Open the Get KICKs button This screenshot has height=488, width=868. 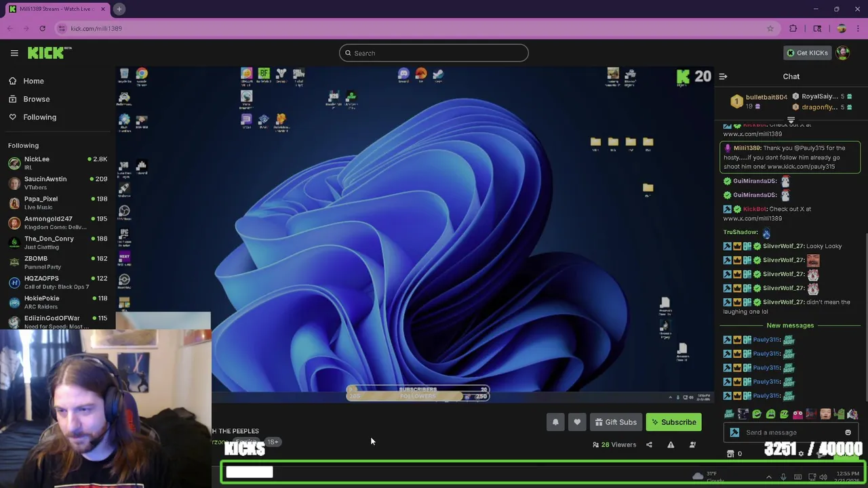click(x=807, y=53)
